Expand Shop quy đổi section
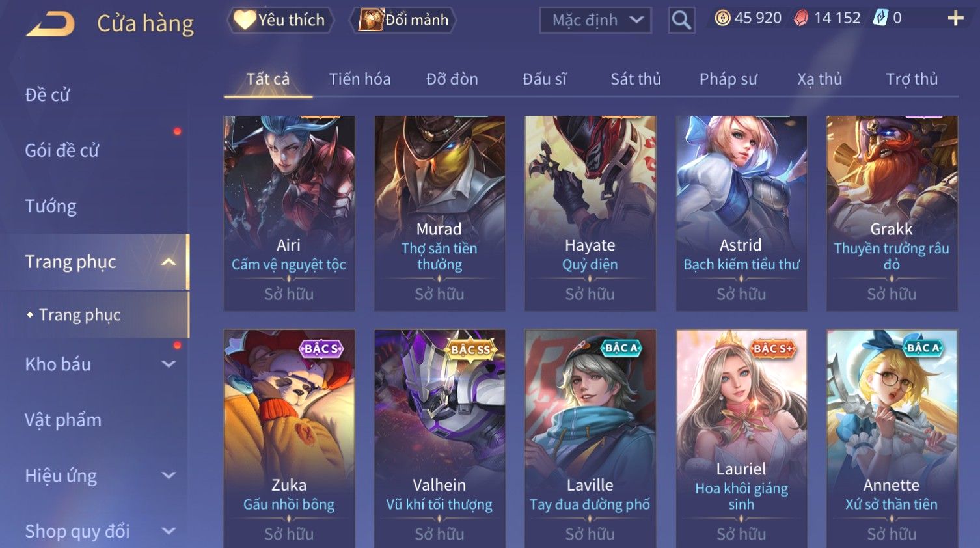The image size is (980, 548). pyautogui.click(x=169, y=531)
